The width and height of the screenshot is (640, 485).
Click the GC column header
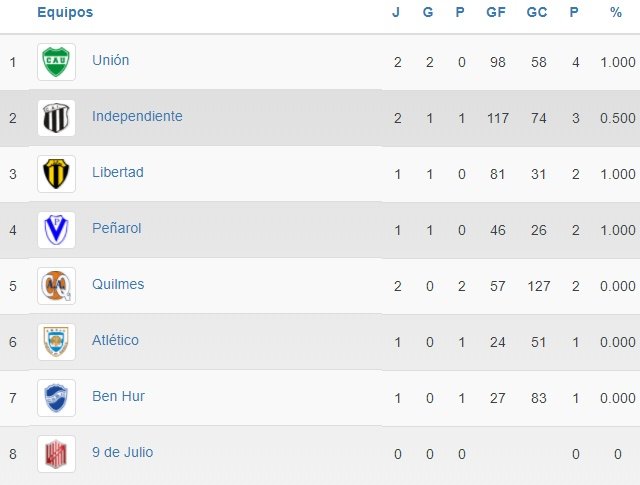538,12
